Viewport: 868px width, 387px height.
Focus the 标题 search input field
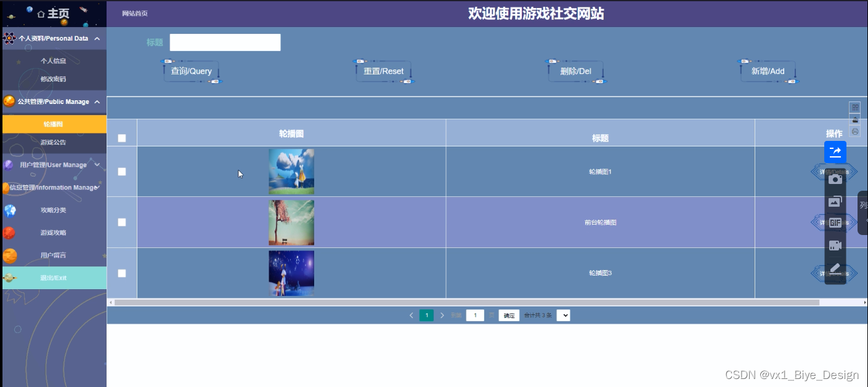225,42
